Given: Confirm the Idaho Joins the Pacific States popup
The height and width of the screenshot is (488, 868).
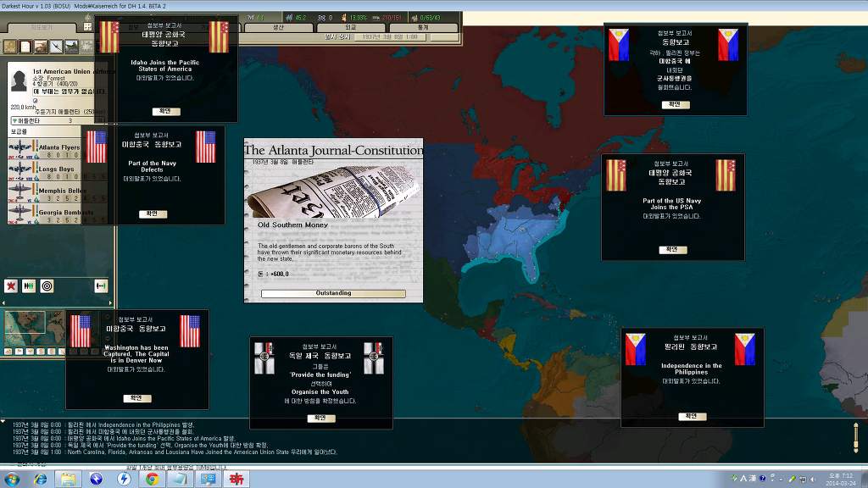Looking at the screenshot, I should 166,111.
